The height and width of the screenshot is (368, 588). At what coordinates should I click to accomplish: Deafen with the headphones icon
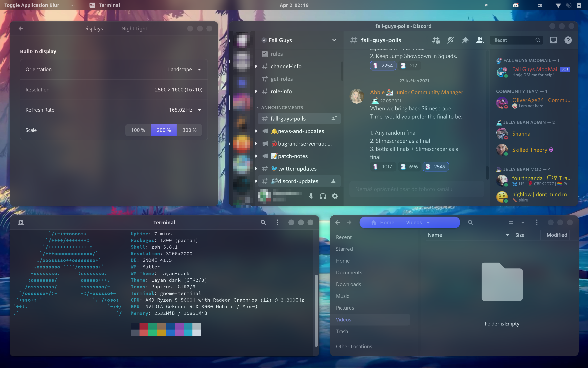323,196
